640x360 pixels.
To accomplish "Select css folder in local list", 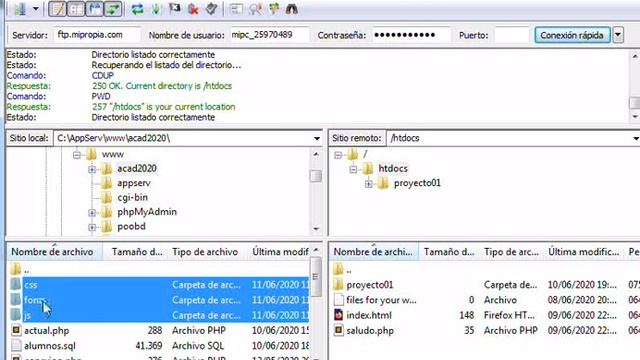I will [x=158, y=285].
